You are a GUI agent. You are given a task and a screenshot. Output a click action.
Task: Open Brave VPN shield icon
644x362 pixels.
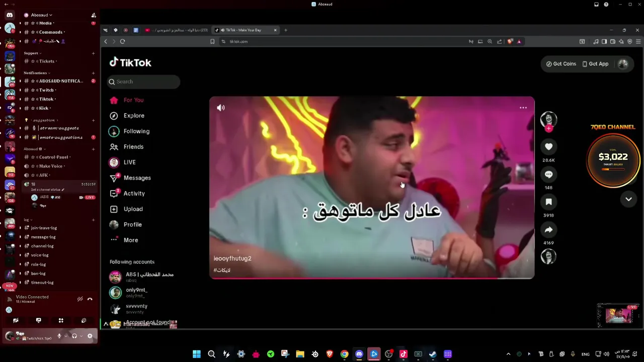click(x=630, y=42)
